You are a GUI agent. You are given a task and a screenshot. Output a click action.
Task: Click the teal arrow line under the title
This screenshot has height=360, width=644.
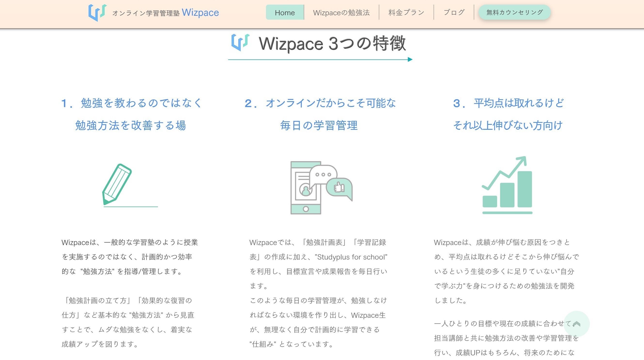(x=320, y=60)
